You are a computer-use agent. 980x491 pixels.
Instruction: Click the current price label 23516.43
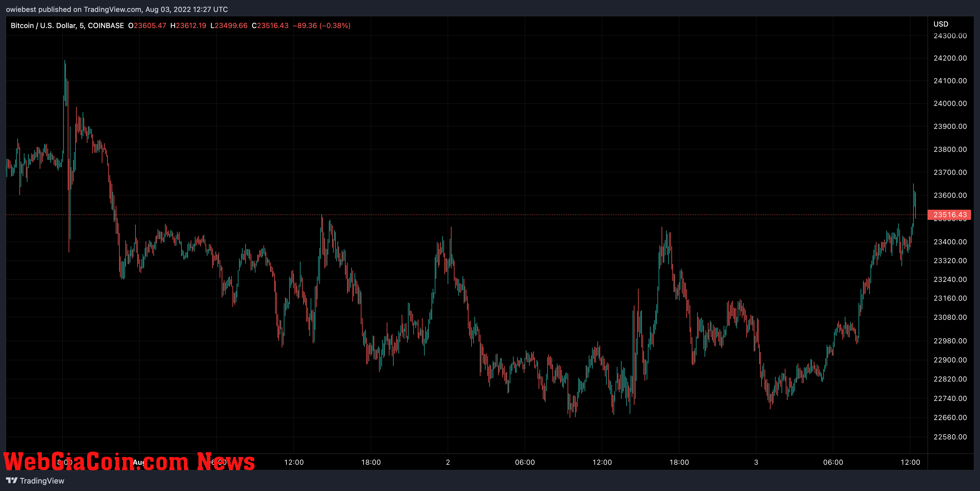pyautogui.click(x=950, y=215)
